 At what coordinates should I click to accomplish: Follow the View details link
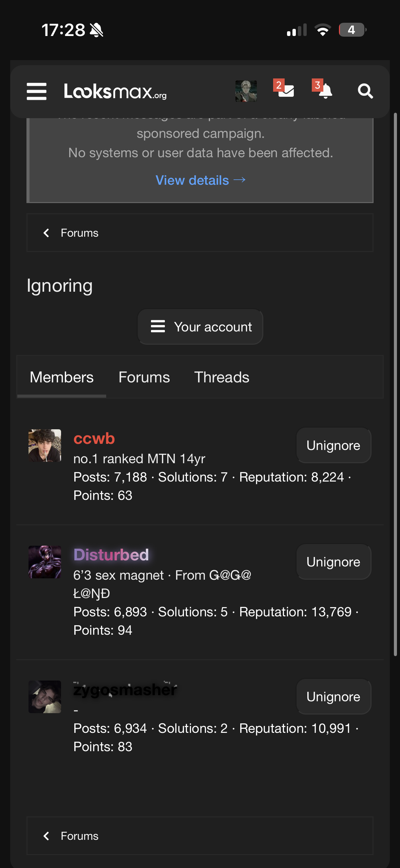coord(200,180)
